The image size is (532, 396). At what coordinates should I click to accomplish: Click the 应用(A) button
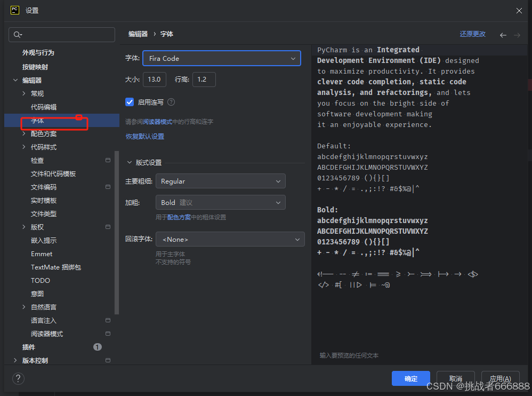tap(500, 378)
